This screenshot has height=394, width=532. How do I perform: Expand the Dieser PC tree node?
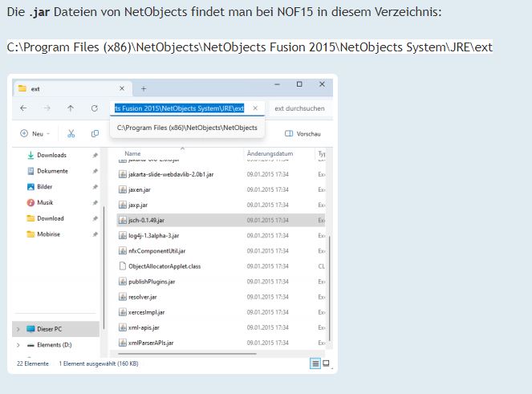pos(18,329)
